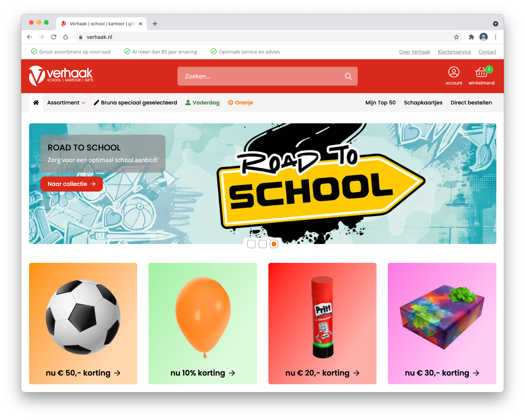Click the Schapkaartjes menu item
Image resolution: width=525 pixels, height=420 pixels.
423,102
